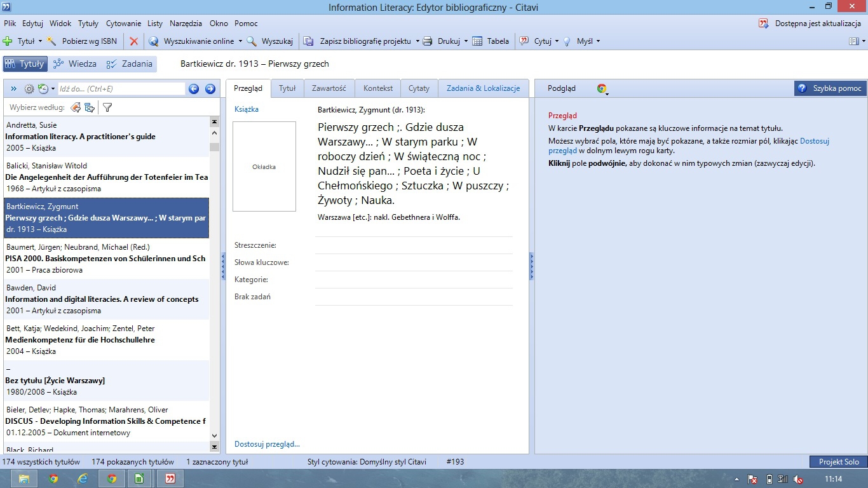
Task: Open Internet Explorer from taskbar
Action: (83, 478)
